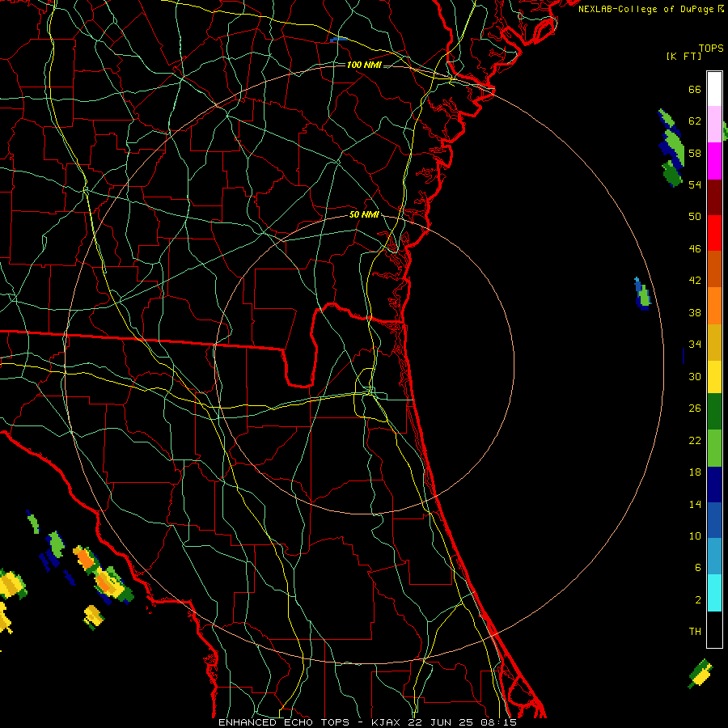Screen dimensions: 728x728
Task: Click the "[K FT]" legend unit label
Action: (x=684, y=57)
